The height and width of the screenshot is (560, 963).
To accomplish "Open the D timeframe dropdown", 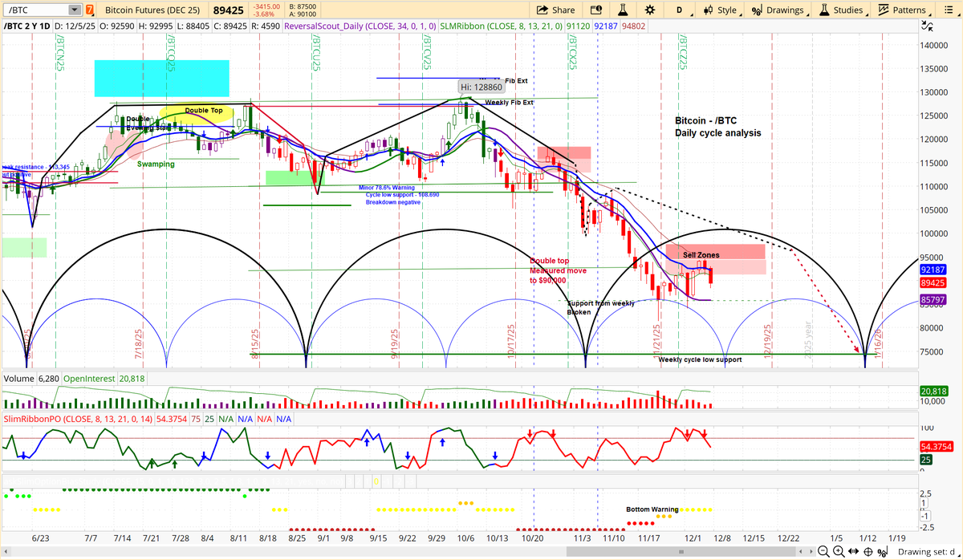I will 679,10.
